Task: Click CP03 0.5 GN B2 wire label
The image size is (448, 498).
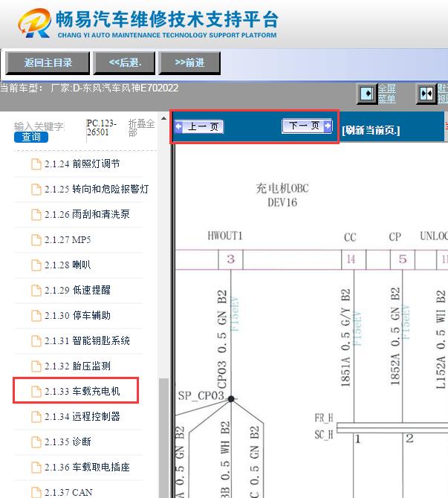Action: [222, 339]
